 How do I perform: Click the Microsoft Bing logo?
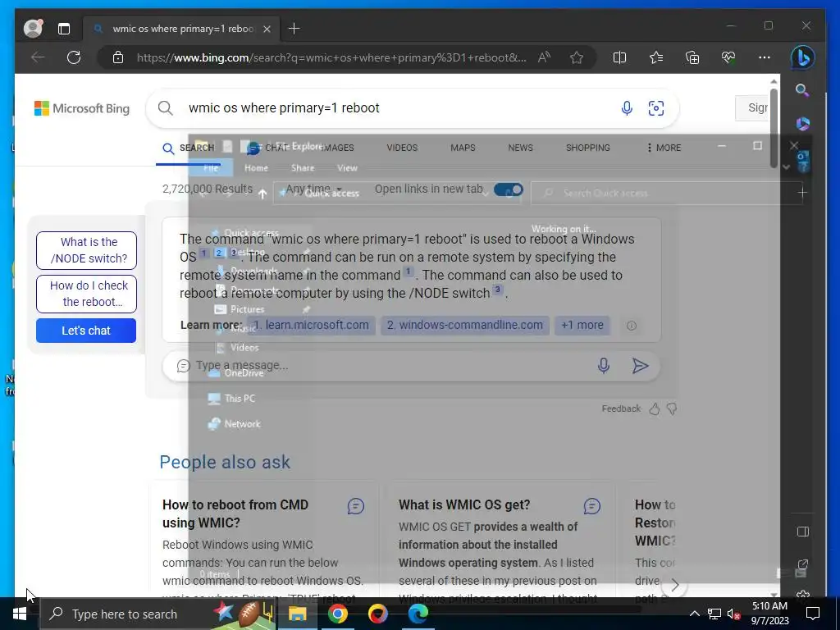82,108
